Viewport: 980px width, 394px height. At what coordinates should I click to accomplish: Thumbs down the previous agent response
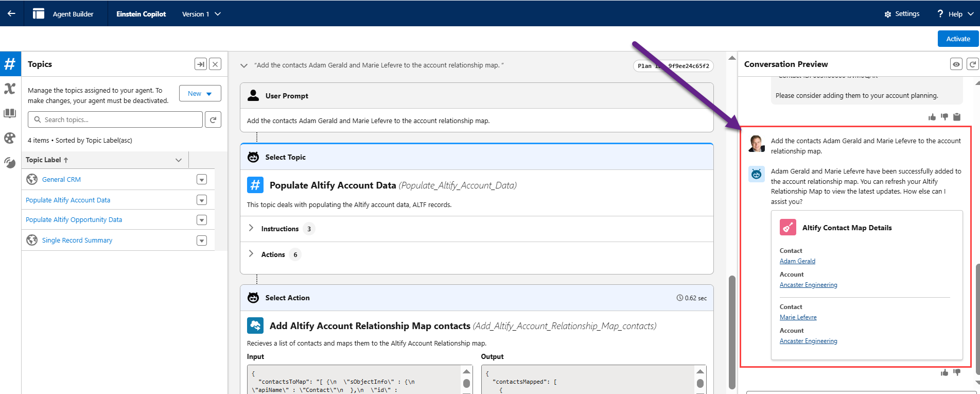point(944,117)
